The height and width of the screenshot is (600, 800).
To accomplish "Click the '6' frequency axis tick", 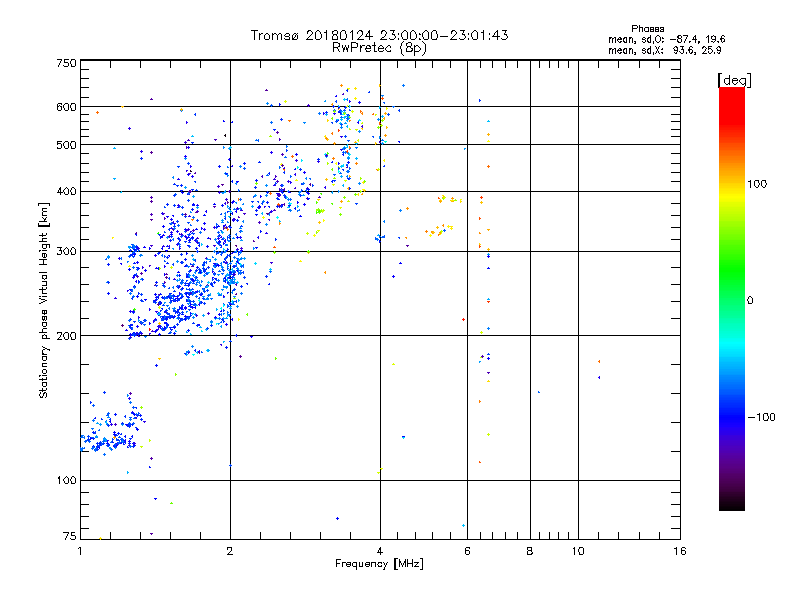I will [467, 551].
